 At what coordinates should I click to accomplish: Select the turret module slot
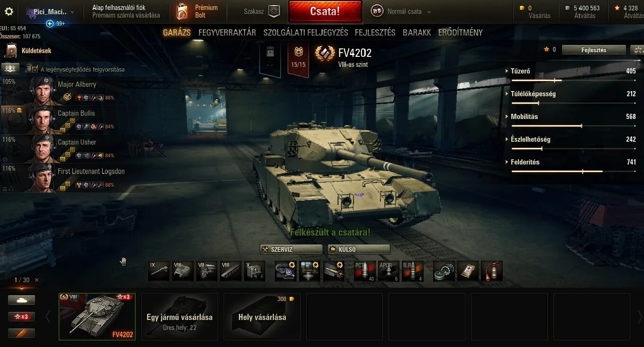click(182, 271)
